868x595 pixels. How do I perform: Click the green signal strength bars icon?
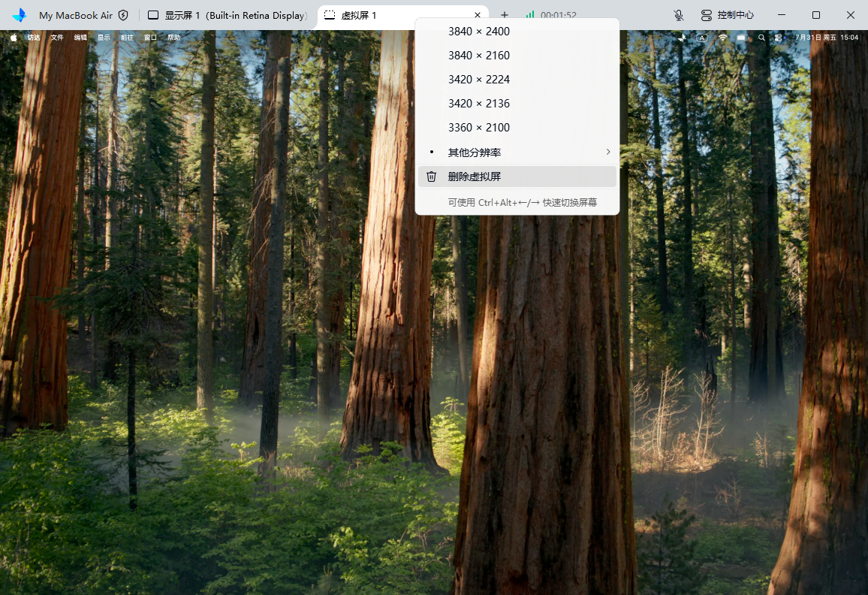click(x=530, y=14)
